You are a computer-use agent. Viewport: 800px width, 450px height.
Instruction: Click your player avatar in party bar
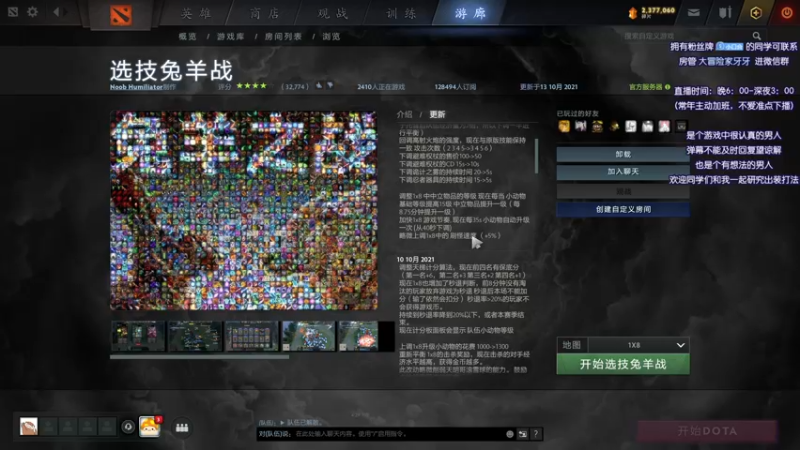click(29, 426)
